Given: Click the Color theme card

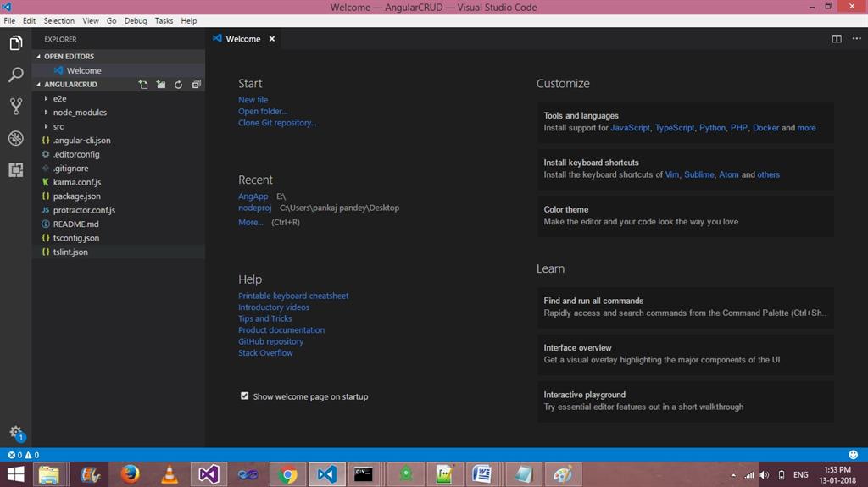Looking at the screenshot, I should click(x=685, y=215).
